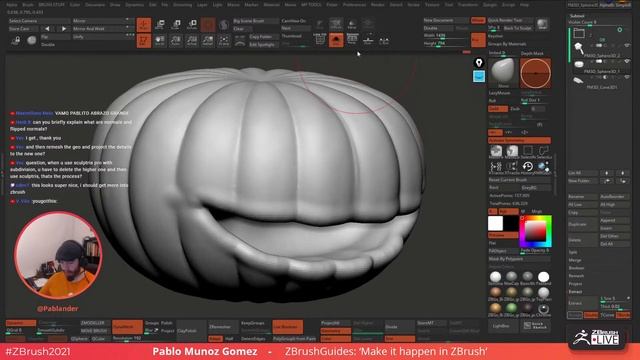
Task: Click the Del Other button
Action: 615,236
